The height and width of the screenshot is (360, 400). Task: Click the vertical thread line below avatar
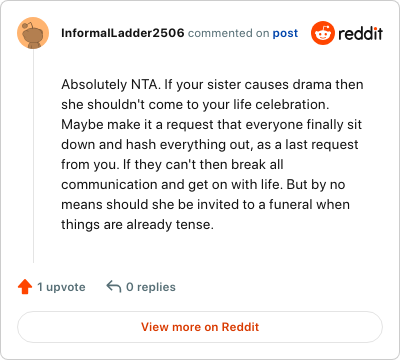[x=33, y=156]
